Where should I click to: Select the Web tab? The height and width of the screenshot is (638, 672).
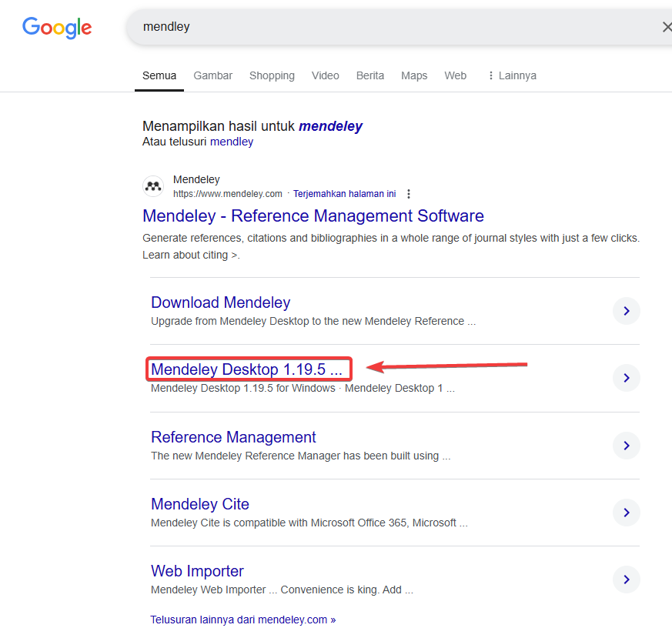pyautogui.click(x=455, y=75)
